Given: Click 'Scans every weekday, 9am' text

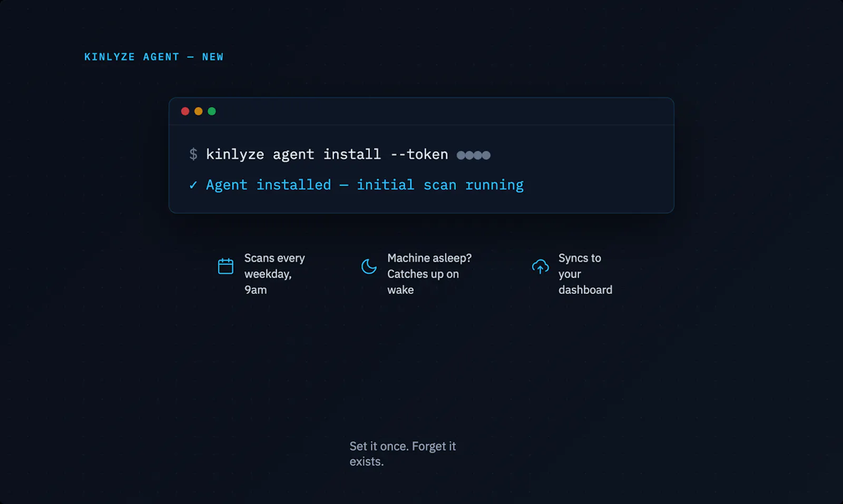Looking at the screenshot, I should [x=275, y=274].
